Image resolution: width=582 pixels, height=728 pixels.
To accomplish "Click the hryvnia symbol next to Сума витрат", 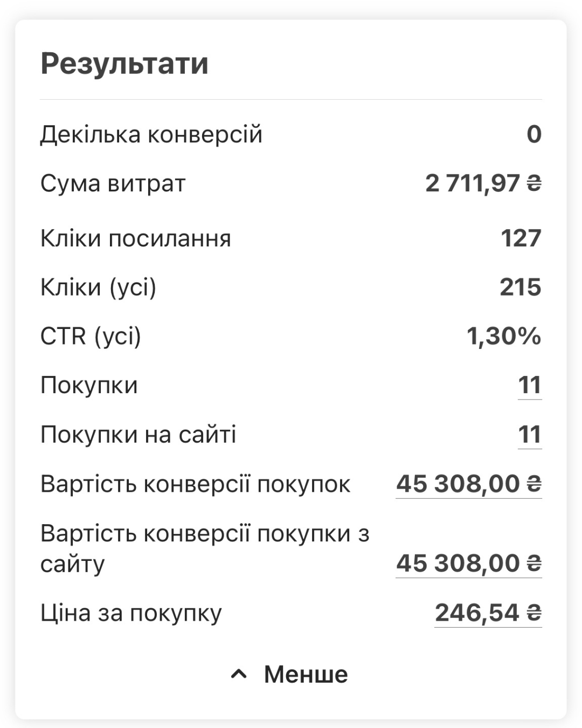I will click(x=534, y=184).
